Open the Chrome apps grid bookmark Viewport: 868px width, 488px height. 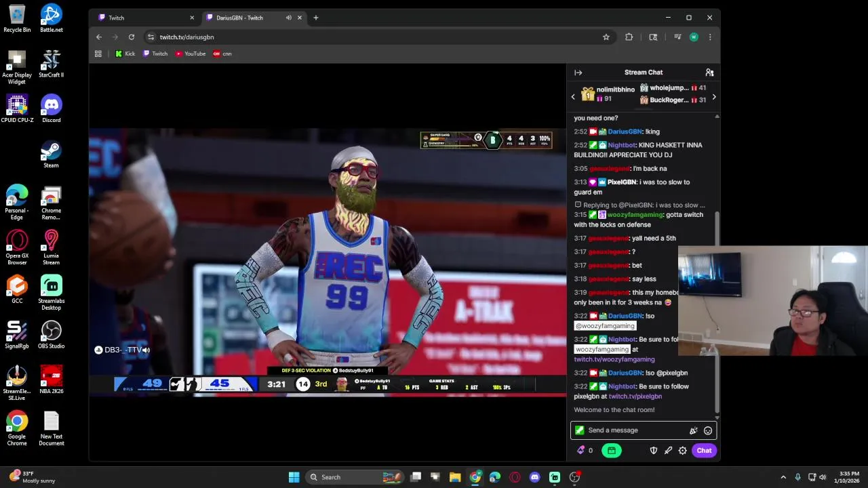coord(98,54)
